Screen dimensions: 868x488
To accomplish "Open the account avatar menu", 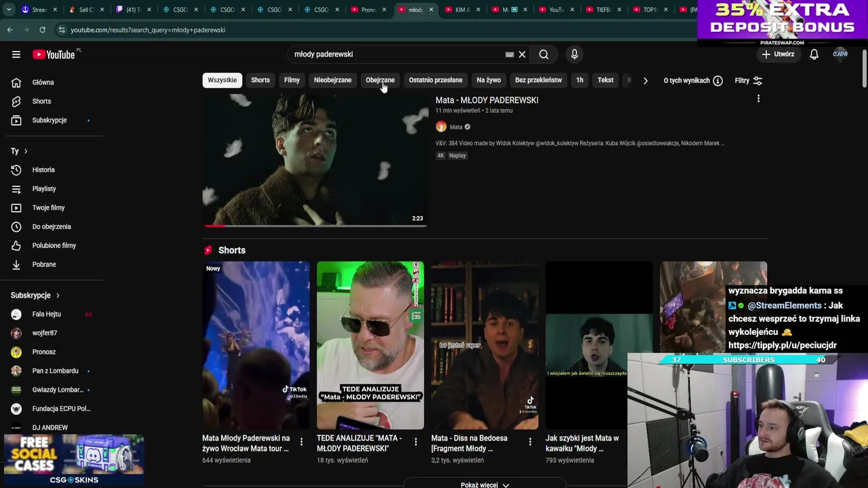I will click(x=840, y=54).
